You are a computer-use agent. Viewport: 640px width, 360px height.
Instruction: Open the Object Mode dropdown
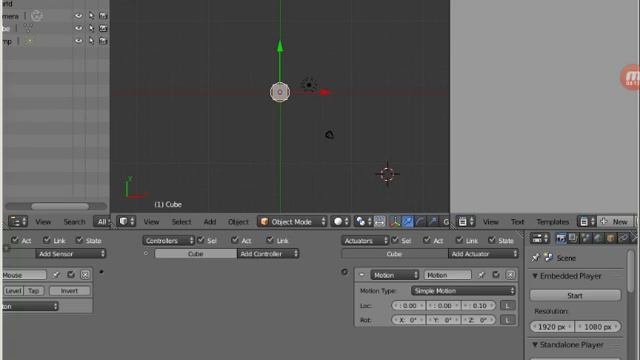pyautogui.click(x=292, y=222)
